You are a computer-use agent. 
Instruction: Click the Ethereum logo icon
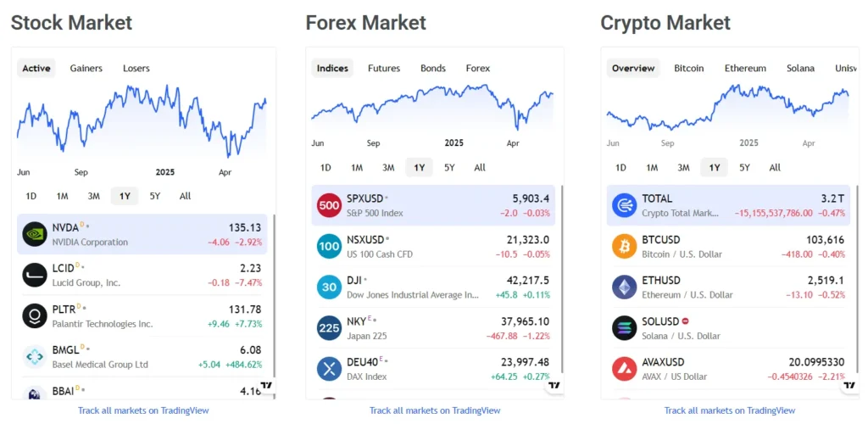[624, 287]
